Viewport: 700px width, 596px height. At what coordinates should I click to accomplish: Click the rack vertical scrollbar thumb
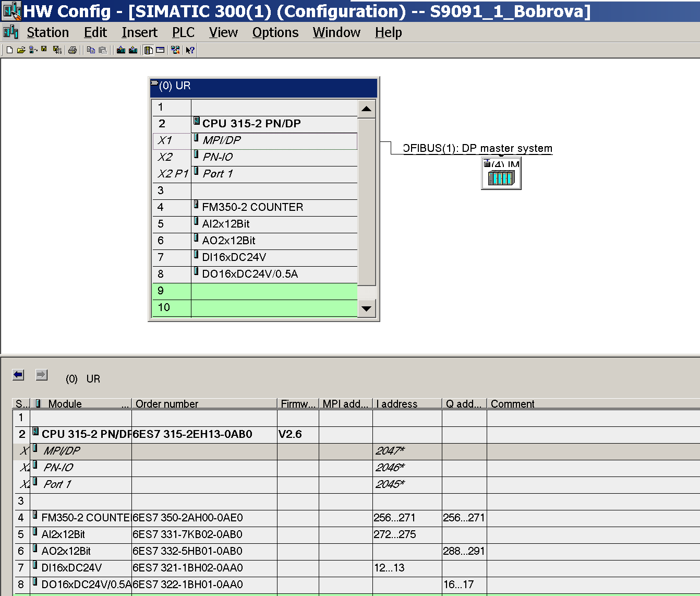pyautogui.click(x=367, y=202)
